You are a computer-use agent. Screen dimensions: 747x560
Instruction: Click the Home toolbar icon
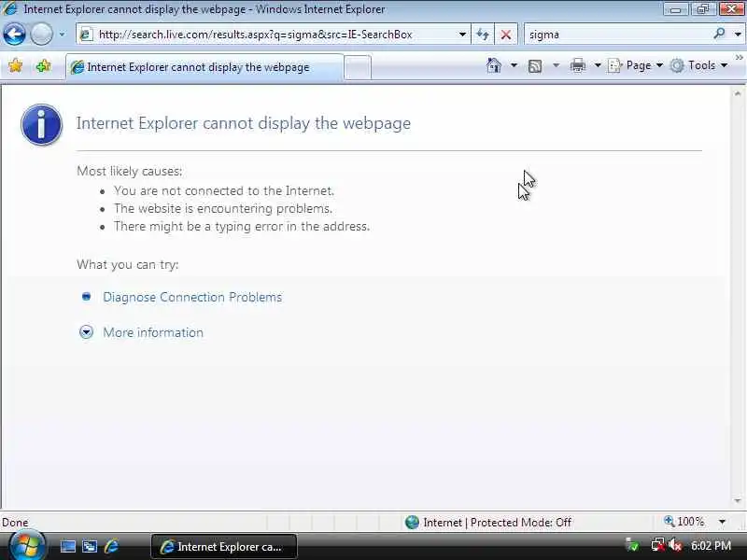494,65
